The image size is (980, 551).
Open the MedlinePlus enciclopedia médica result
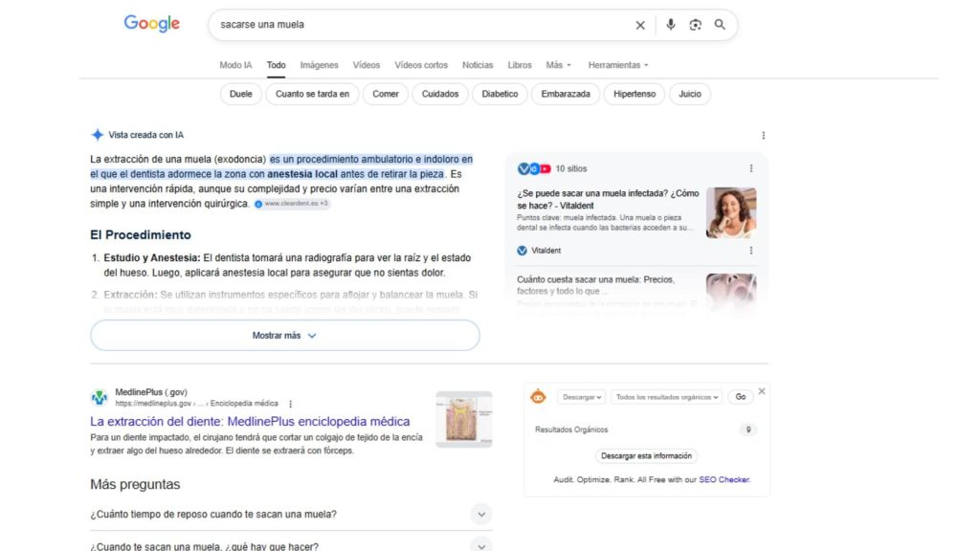pos(250,422)
